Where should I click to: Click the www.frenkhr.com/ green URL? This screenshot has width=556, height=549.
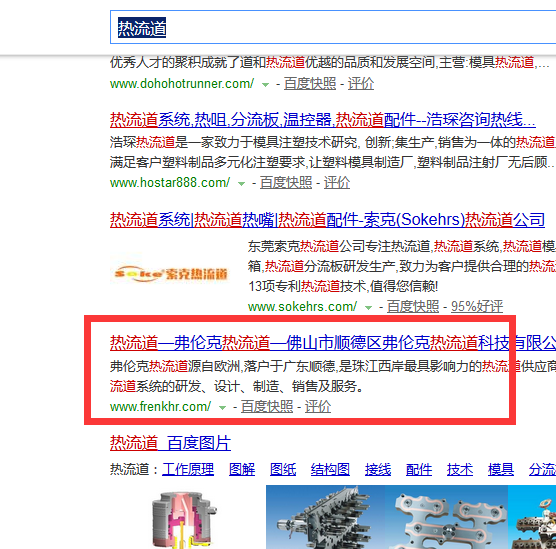[x=161, y=407]
